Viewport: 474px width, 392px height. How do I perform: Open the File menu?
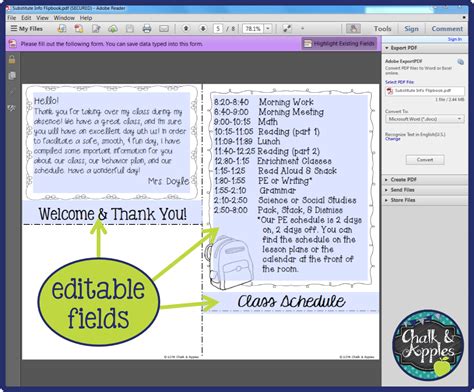(11, 18)
